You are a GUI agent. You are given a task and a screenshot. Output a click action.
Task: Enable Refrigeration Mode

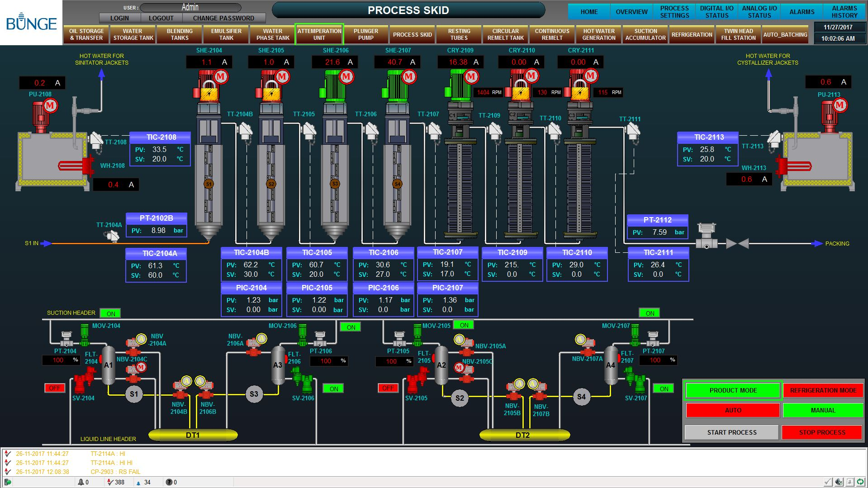tap(822, 390)
